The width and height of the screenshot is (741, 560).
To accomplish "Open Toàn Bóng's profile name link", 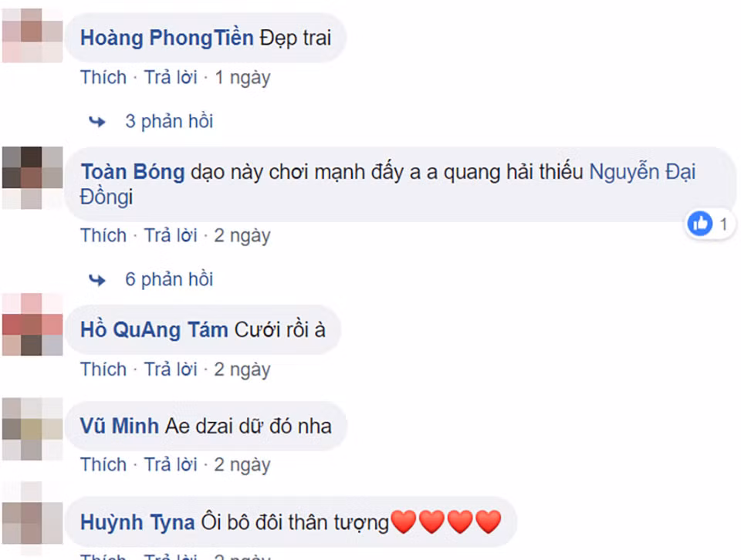I will point(132,172).
